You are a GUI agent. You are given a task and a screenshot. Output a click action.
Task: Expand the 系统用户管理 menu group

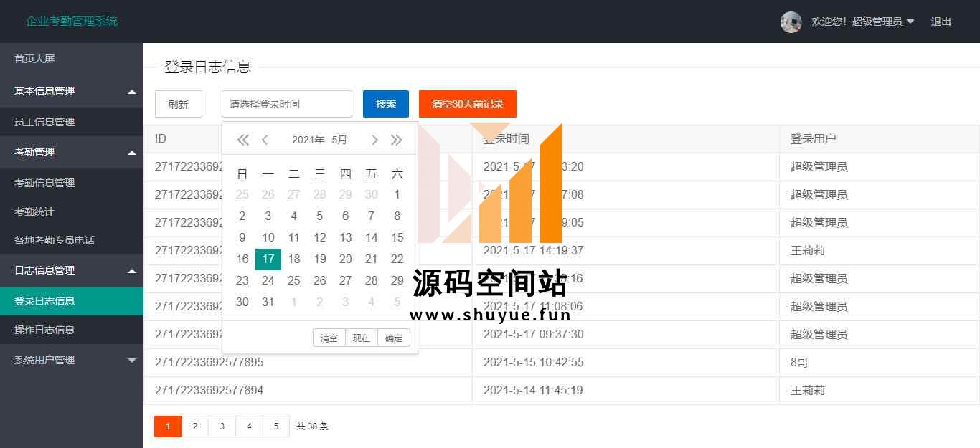72,360
